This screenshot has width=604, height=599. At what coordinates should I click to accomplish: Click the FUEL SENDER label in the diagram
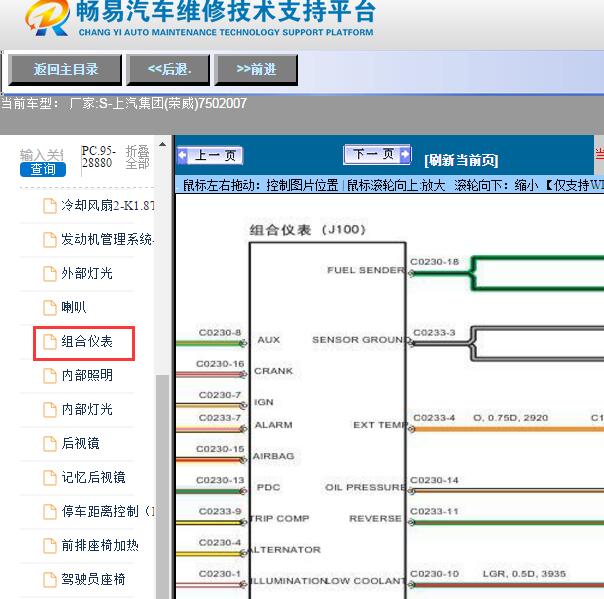366,270
